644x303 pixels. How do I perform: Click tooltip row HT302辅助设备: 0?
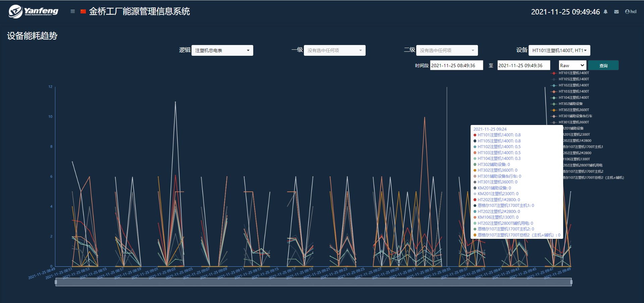pos(492,165)
